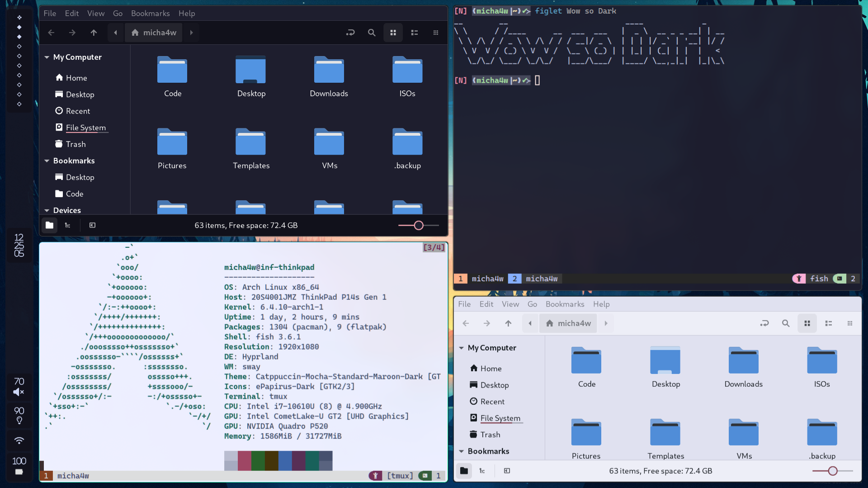The height and width of the screenshot is (488, 868).
Task: Show tree view in the dark file manager status bar
Action: pos(68,225)
